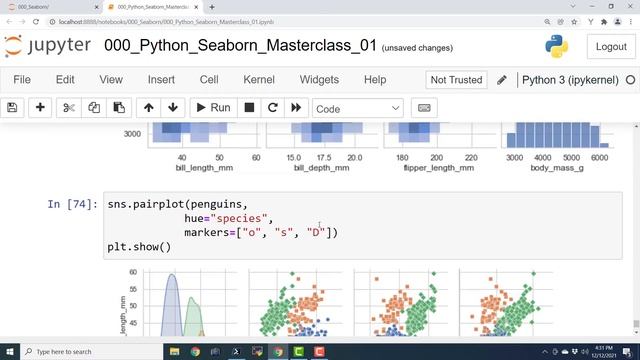Bookmark this page with the star icon

(x=574, y=22)
